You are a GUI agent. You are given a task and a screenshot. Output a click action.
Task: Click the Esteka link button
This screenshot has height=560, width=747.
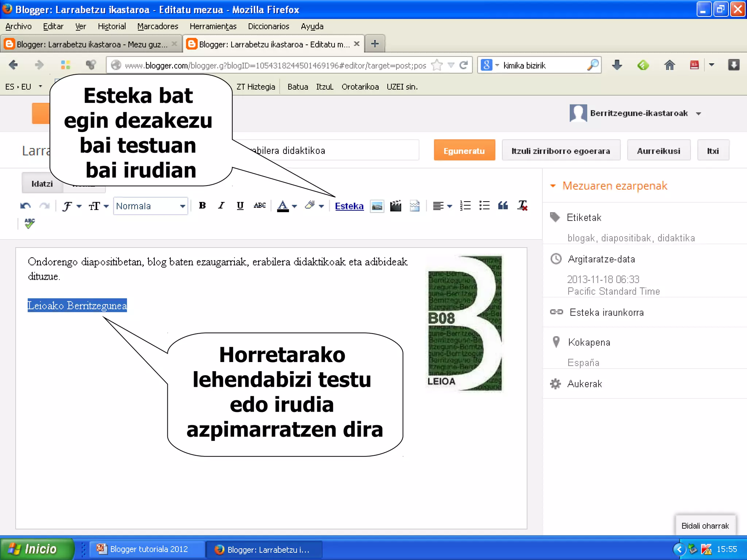pyautogui.click(x=349, y=206)
